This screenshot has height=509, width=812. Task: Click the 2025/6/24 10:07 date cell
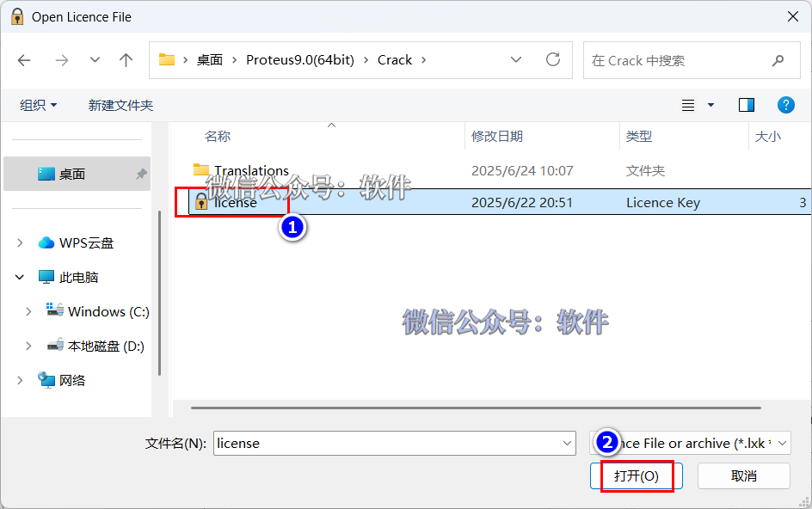click(522, 171)
